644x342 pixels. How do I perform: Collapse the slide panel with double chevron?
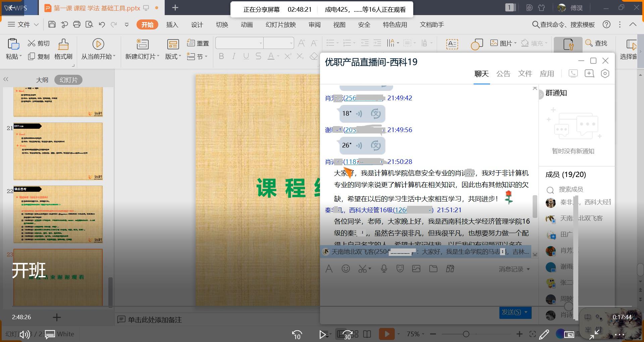click(x=6, y=79)
